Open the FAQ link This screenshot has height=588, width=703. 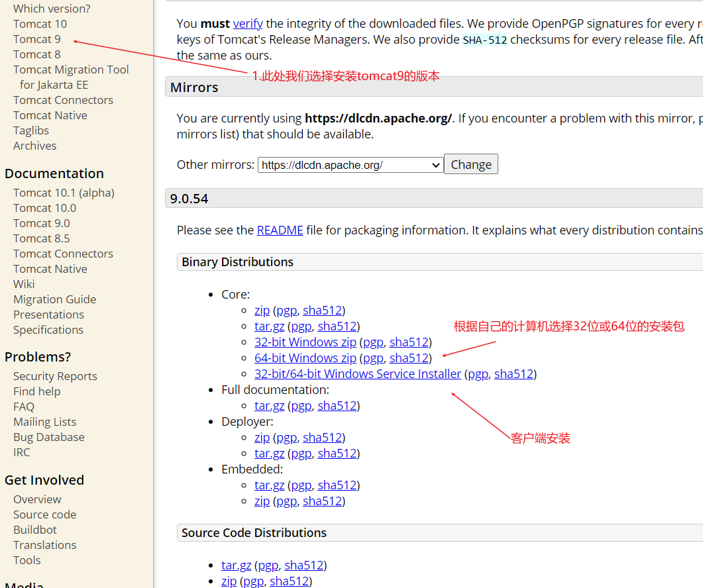(24, 407)
